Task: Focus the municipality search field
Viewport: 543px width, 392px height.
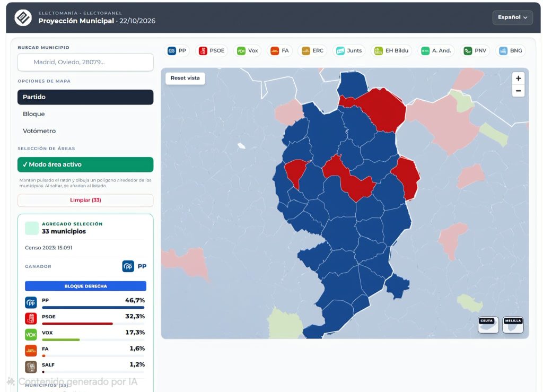Action: 85,62
